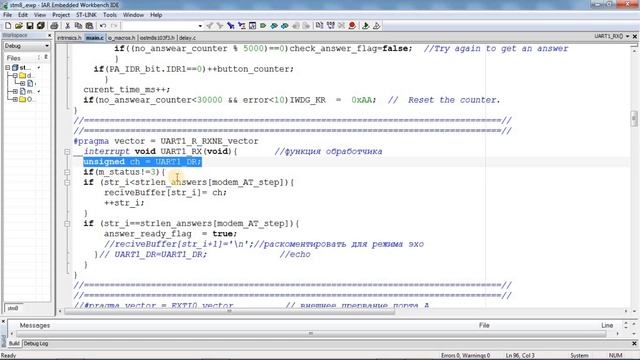This screenshot has width=640, height=360.
Task: Click the editor horizontal scrollbar thumb
Action: tap(229, 311)
